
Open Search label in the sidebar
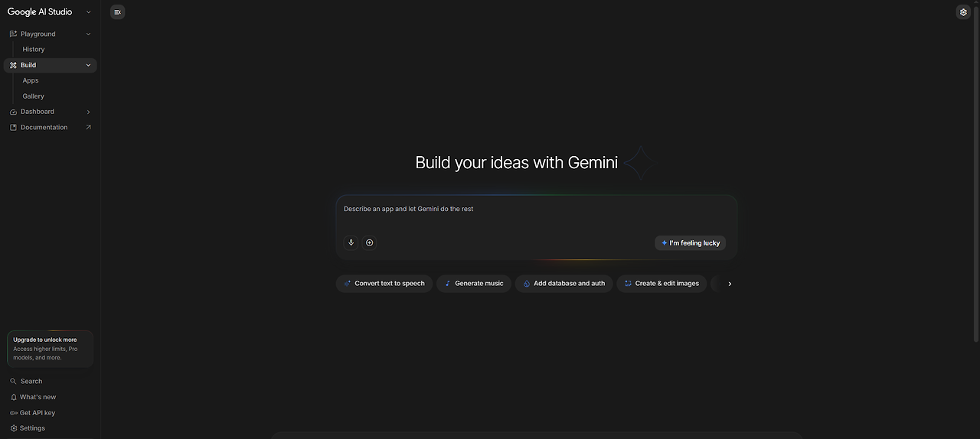tap(31, 381)
